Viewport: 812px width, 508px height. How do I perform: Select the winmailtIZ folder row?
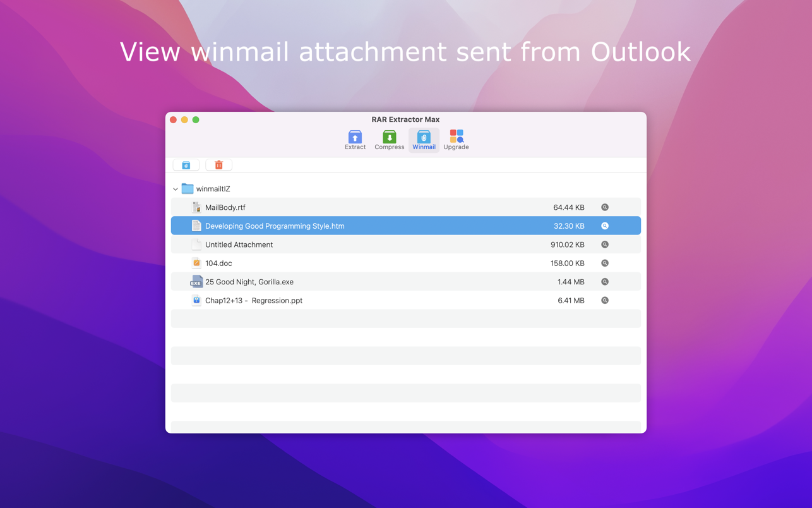213,189
